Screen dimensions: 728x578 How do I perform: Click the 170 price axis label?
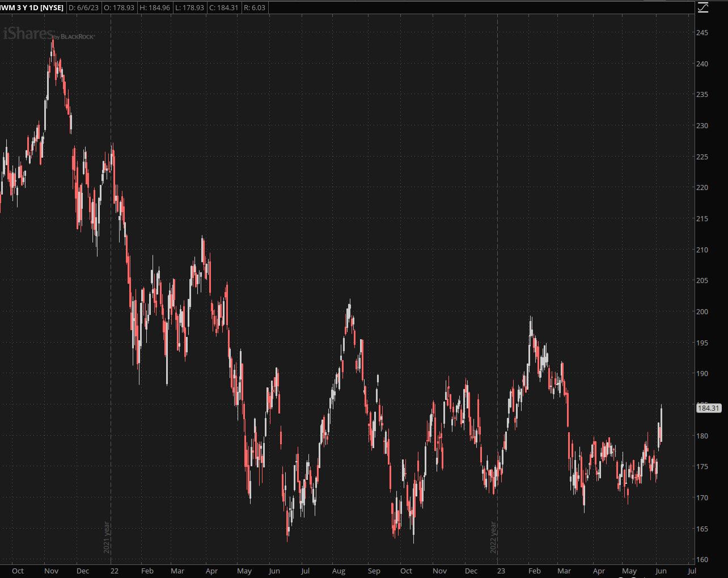[702, 498]
